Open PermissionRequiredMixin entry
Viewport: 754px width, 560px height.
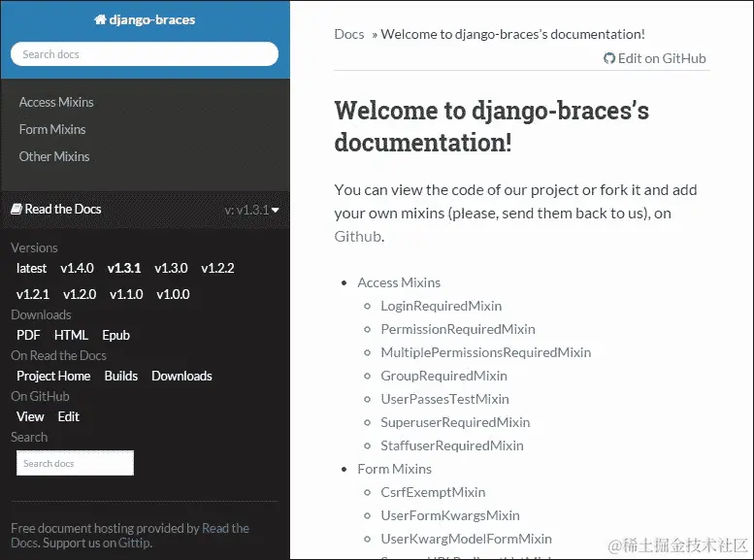pos(458,329)
